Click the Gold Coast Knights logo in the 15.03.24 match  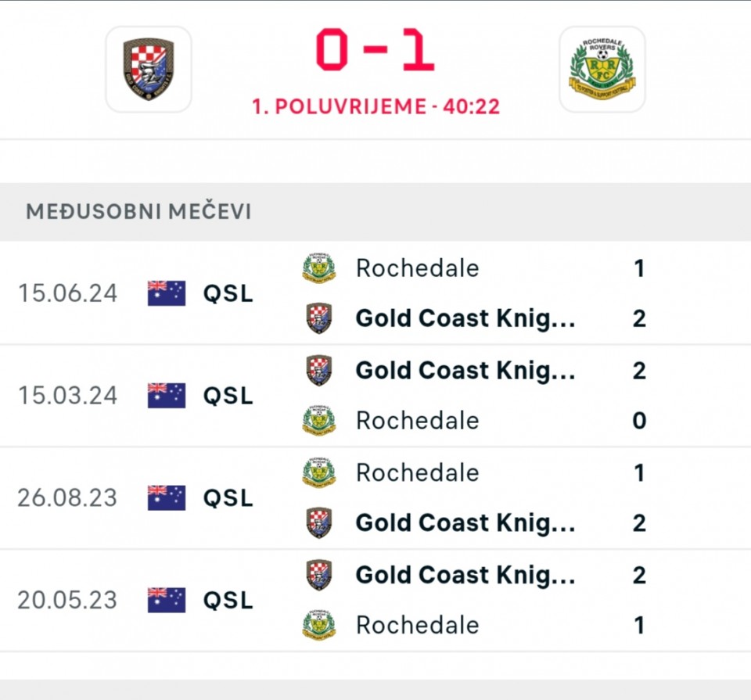[319, 370]
